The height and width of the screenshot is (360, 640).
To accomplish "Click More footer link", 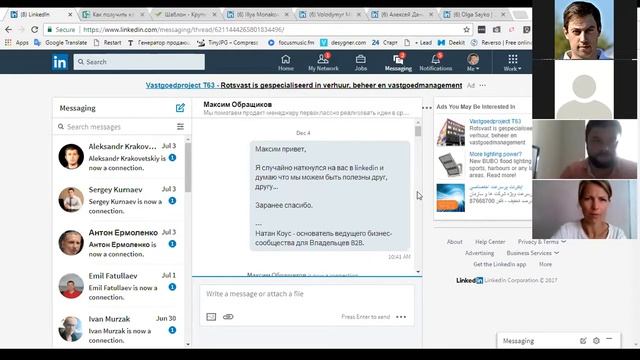I will coord(545,264).
